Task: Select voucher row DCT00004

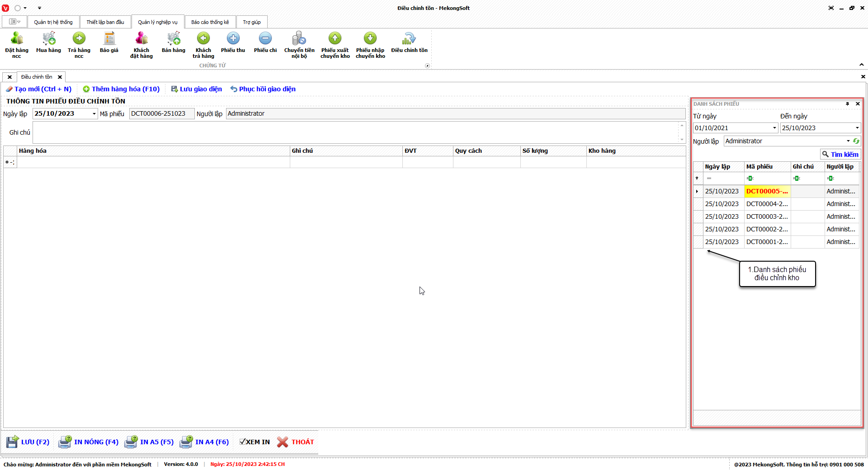Action: point(776,204)
